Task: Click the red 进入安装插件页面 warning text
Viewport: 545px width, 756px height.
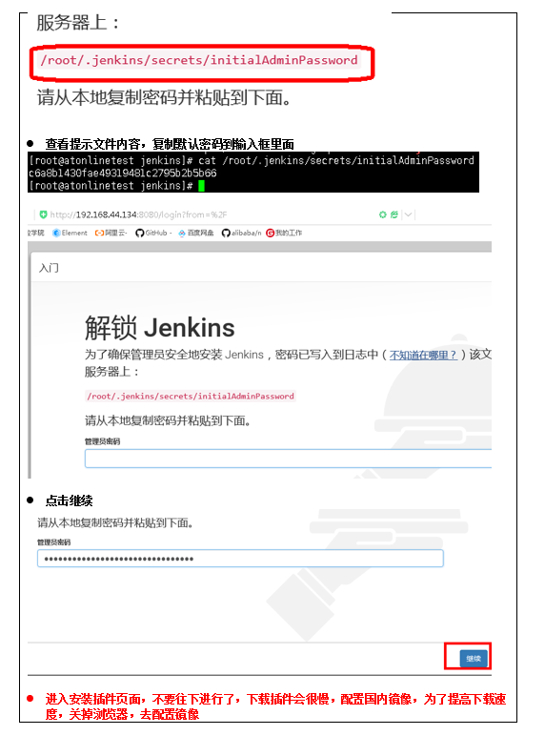Action: 275,706
